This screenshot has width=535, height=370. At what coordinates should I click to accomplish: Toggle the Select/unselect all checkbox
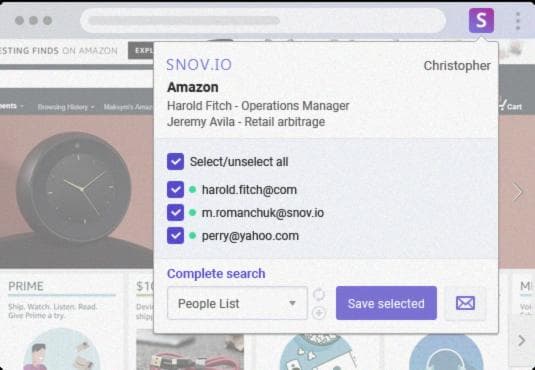pyautogui.click(x=175, y=161)
